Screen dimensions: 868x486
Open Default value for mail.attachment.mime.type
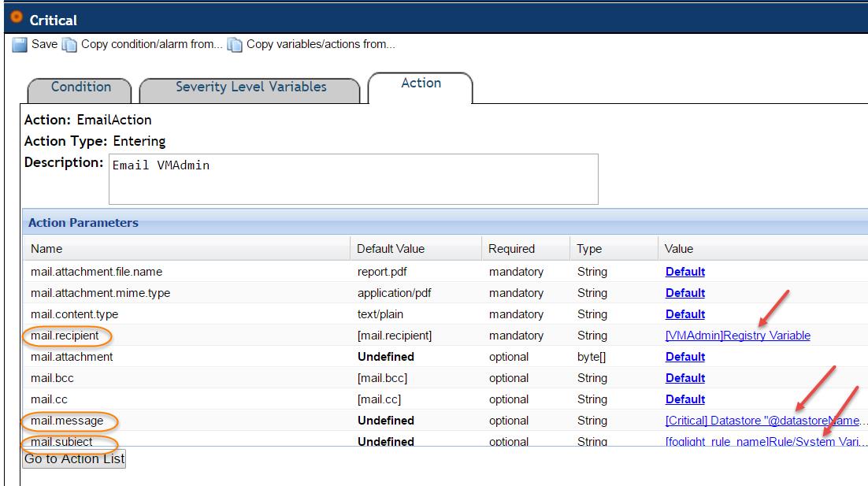(684, 293)
